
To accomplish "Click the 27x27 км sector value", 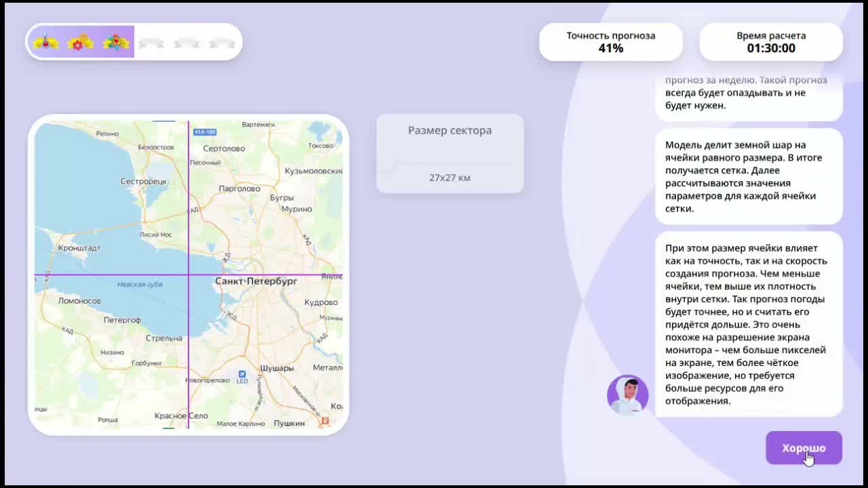I will [450, 178].
